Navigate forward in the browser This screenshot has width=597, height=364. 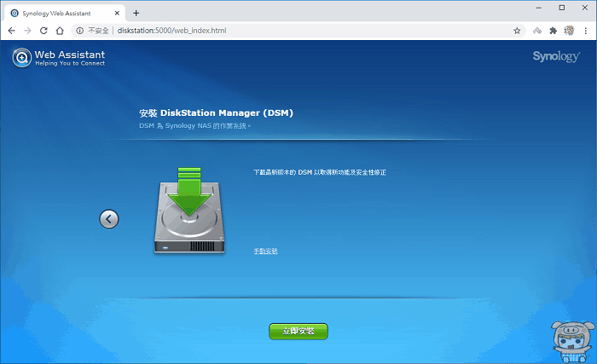[x=27, y=31]
